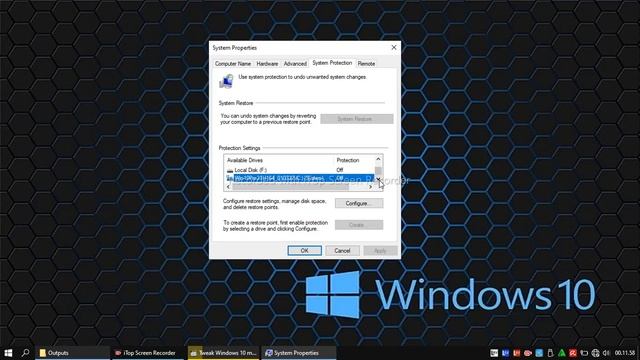The height and width of the screenshot is (360, 640).
Task: Click the Available Drives column header
Action: [x=279, y=160]
